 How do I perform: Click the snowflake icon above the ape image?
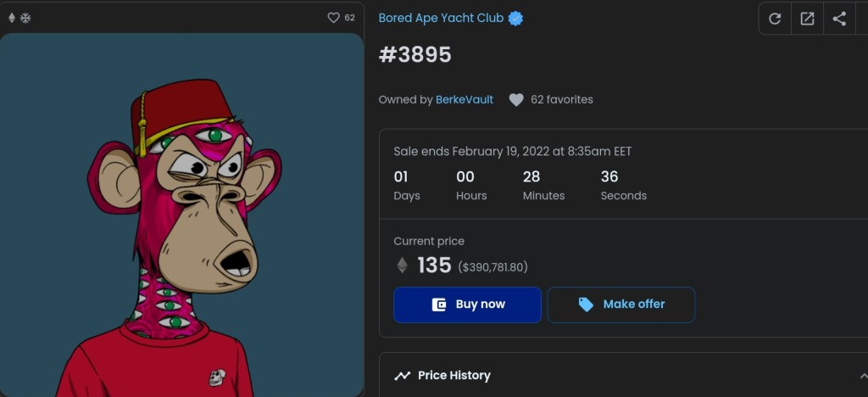(25, 17)
